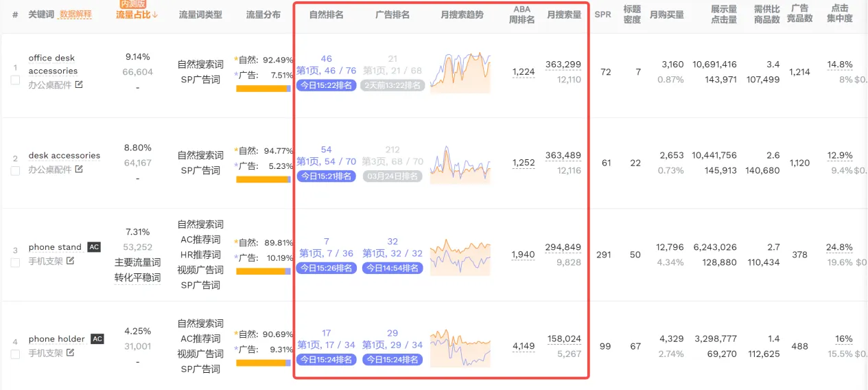
Task: Open external link icon for office desk accessories
Action: point(79,84)
